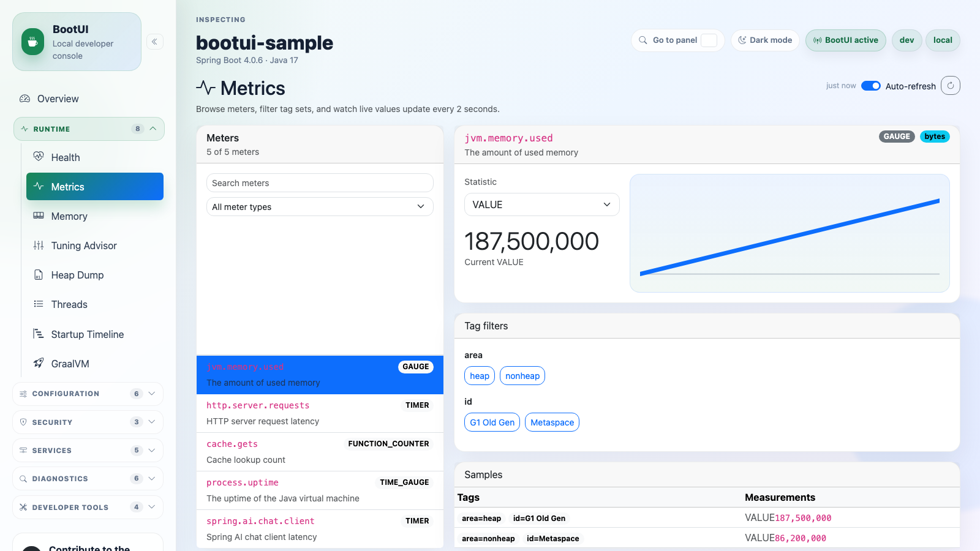980x551 pixels.
Task: Select the process.uptime meter
Action: 320,490
